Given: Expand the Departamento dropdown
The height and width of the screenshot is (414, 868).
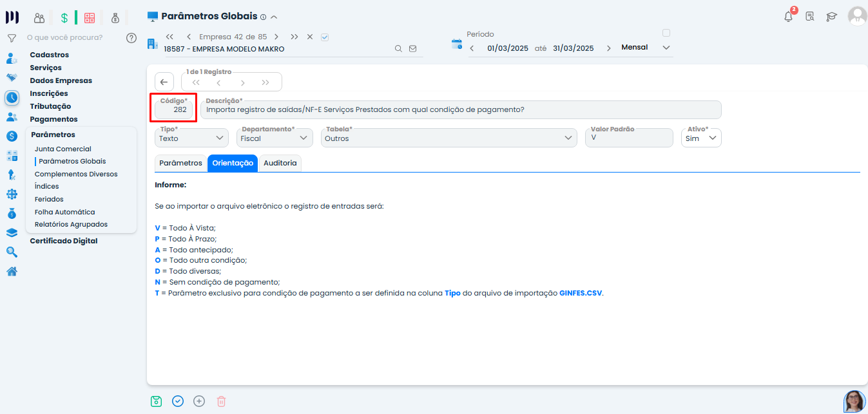Looking at the screenshot, I should click(274, 138).
